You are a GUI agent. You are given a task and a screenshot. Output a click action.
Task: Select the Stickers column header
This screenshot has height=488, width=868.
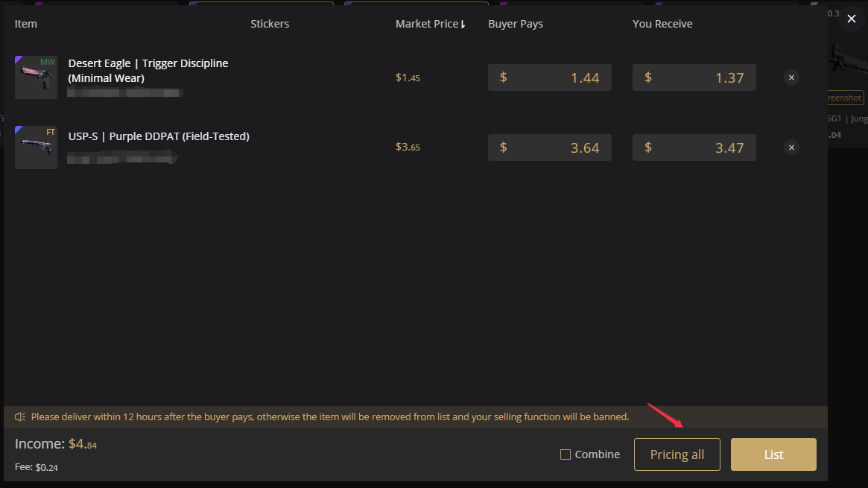pos(270,24)
